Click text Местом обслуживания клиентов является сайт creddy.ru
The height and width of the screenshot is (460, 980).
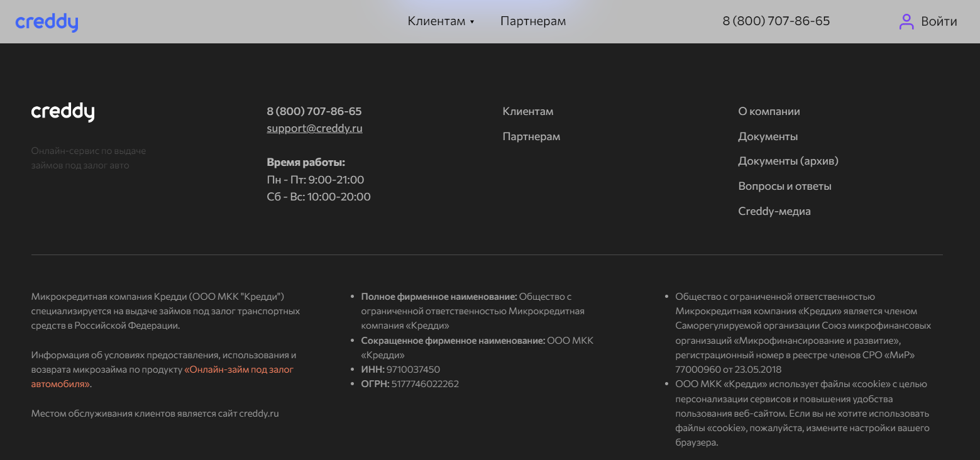pyautogui.click(x=155, y=413)
